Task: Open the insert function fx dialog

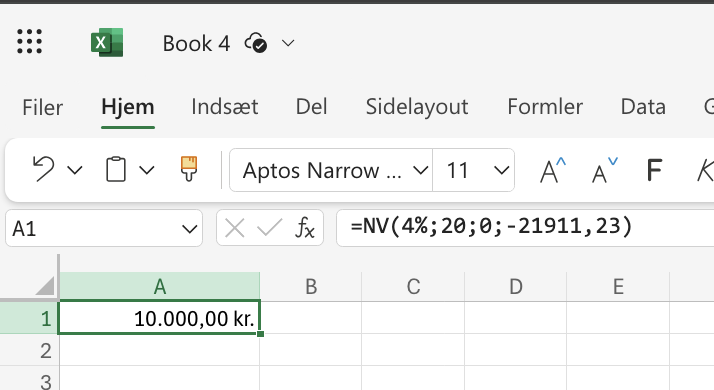Action: (305, 227)
